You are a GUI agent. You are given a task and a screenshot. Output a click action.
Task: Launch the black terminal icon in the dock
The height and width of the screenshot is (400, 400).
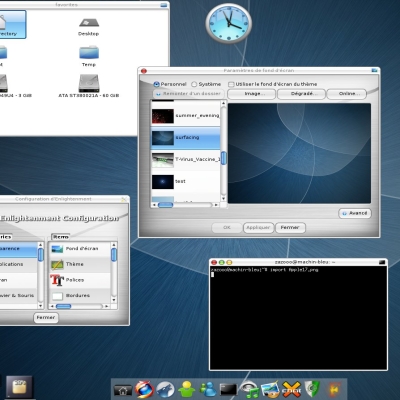tap(228, 389)
